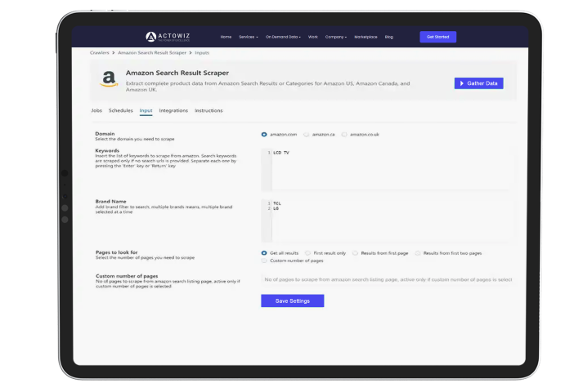Switch to the Input tab
583x392 pixels.
click(146, 110)
